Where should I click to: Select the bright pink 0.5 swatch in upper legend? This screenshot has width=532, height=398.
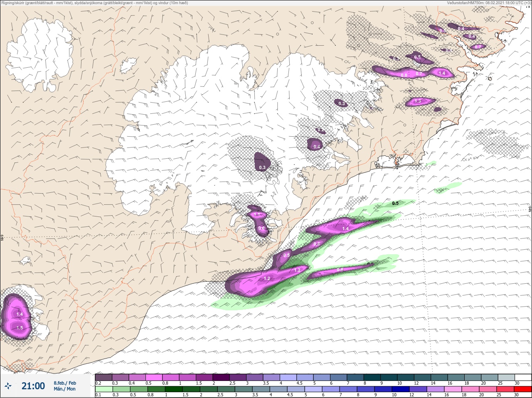click(x=154, y=377)
